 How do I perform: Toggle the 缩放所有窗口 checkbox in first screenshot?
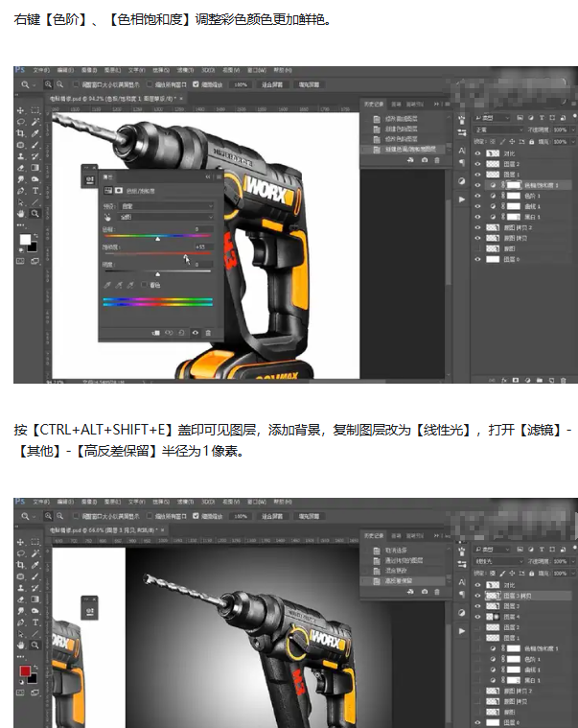click(x=150, y=84)
